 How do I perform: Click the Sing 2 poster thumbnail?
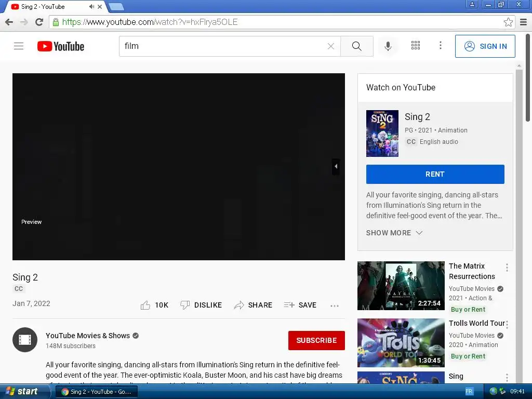click(x=382, y=134)
